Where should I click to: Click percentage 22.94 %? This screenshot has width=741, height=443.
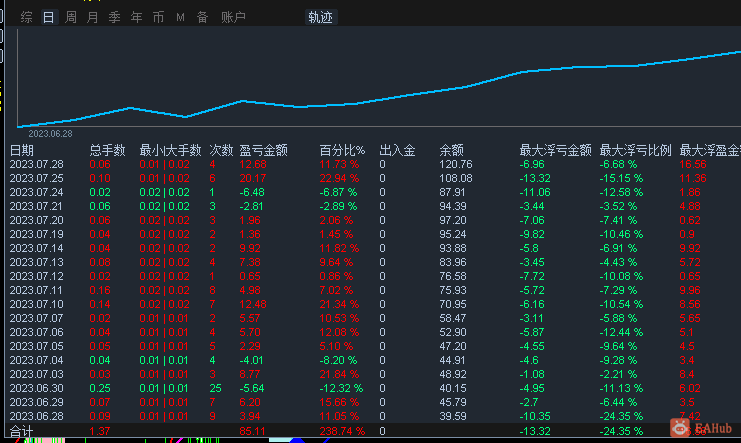(x=339, y=179)
